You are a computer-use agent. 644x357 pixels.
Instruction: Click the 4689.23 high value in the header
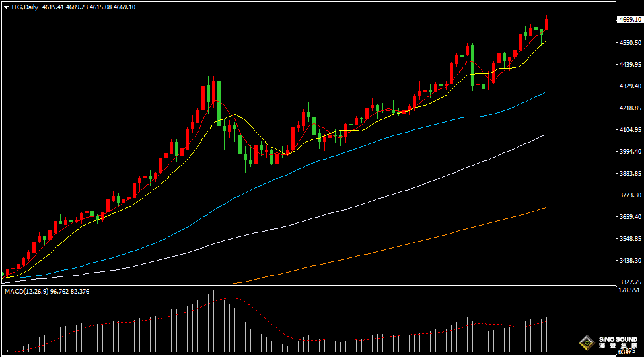77,7
